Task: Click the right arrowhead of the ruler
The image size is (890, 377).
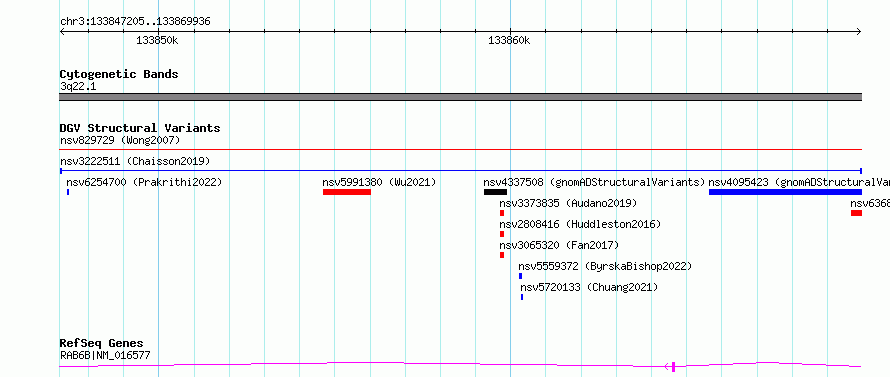Action: point(859,31)
